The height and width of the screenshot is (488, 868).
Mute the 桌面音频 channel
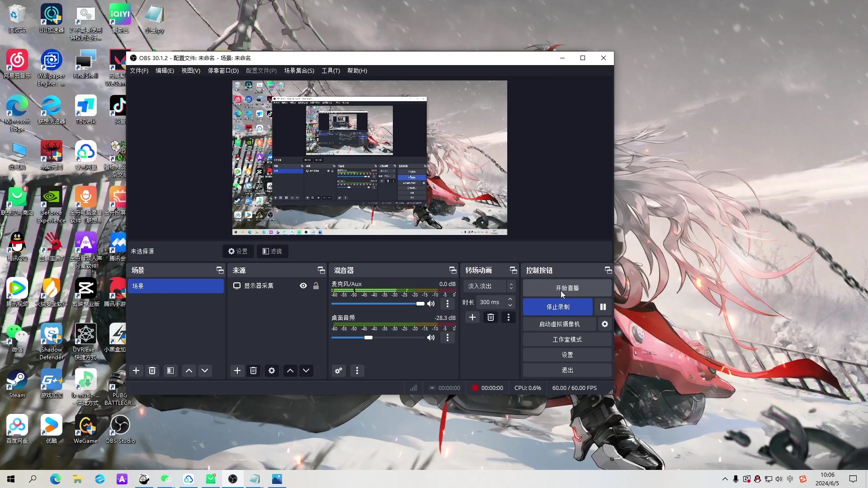click(431, 338)
